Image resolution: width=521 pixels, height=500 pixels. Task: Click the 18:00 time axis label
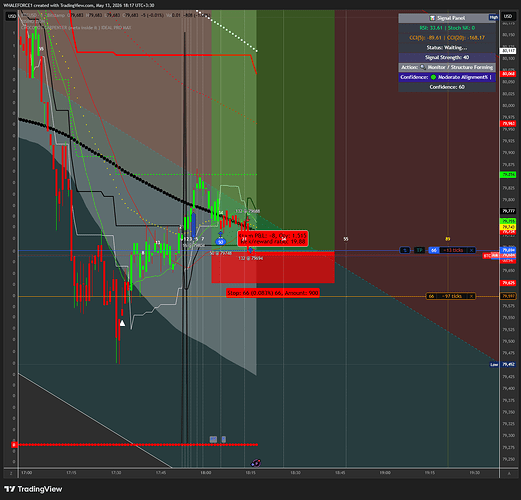click(206, 473)
